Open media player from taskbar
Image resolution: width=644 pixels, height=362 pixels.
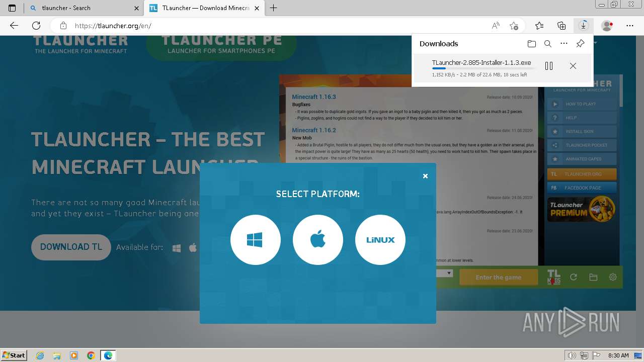tap(74, 355)
